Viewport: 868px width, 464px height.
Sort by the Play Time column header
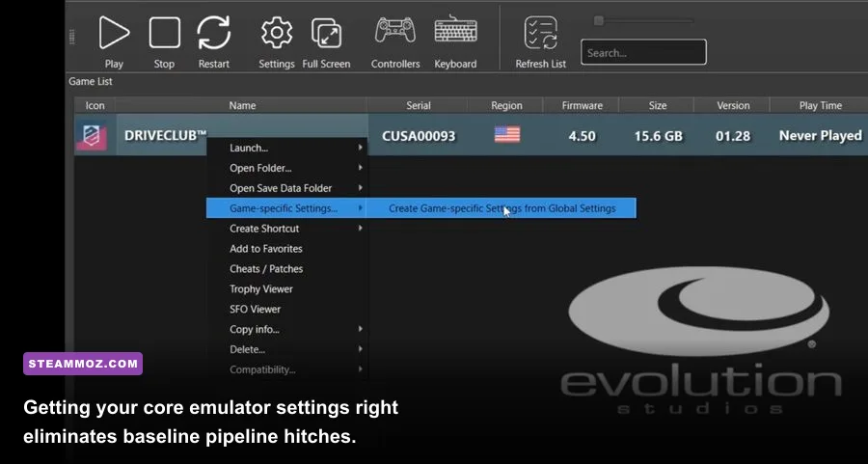pyautogui.click(x=820, y=105)
